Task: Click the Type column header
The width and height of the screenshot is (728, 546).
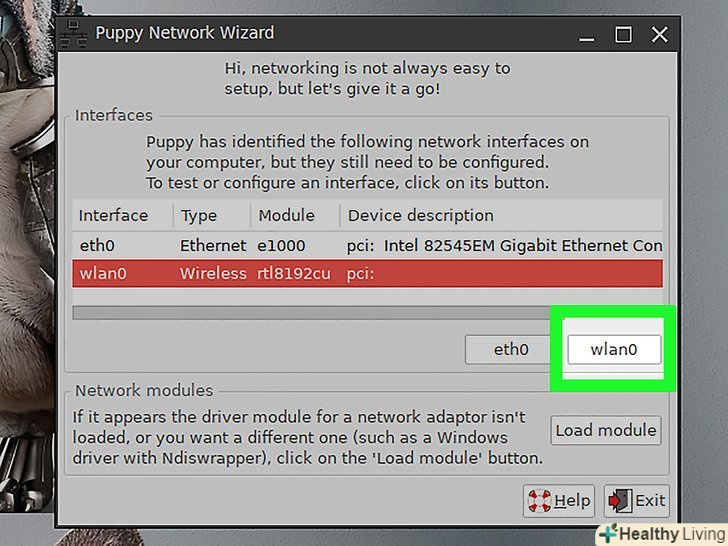Action: click(x=212, y=215)
